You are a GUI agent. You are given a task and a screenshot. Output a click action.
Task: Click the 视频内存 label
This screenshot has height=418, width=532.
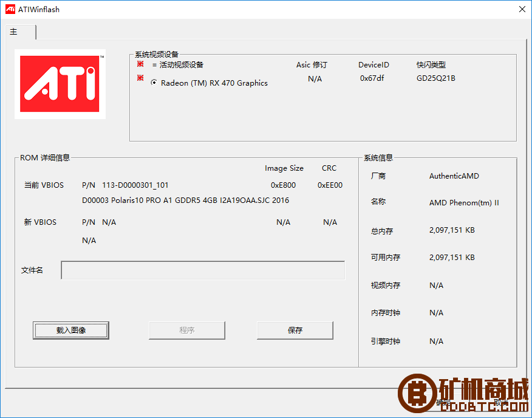tap(386, 285)
